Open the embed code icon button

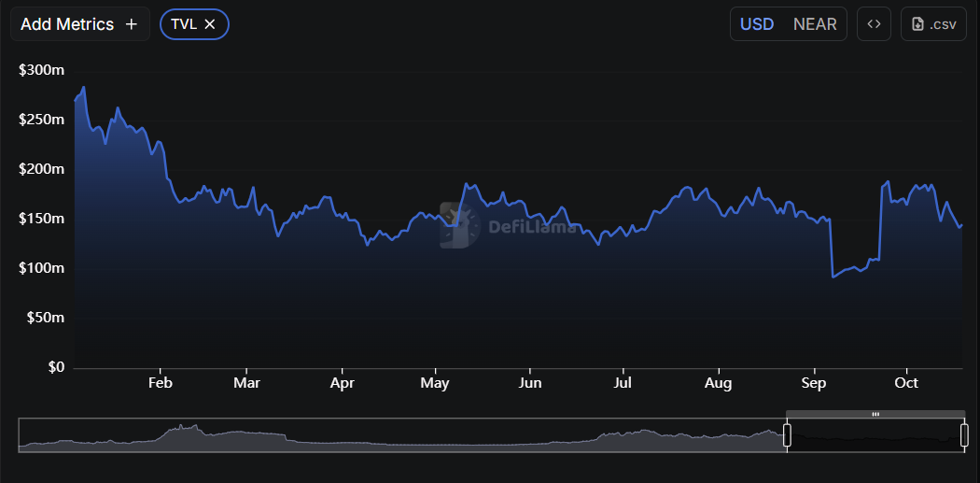pyautogui.click(x=874, y=24)
